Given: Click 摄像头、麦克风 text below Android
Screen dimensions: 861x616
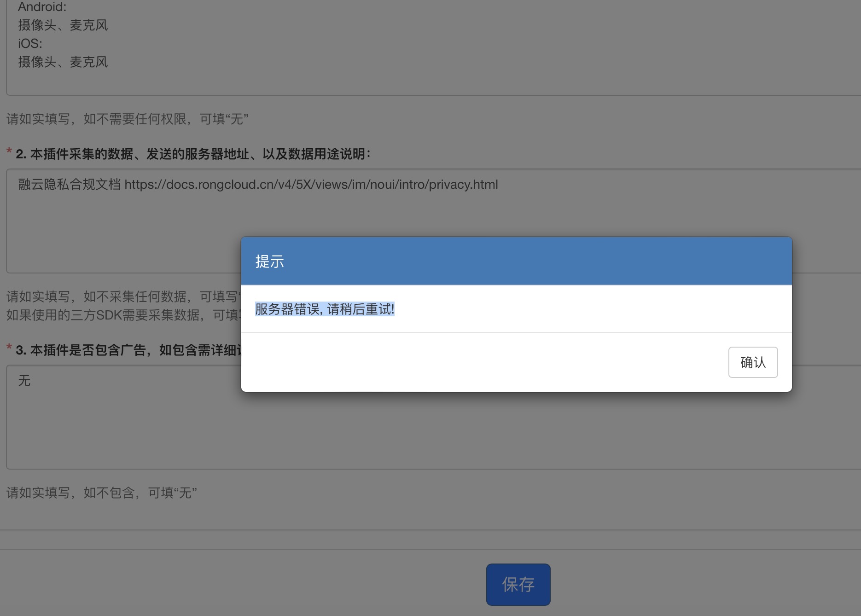Looking at the screenshot, I should tap(63, 25).
